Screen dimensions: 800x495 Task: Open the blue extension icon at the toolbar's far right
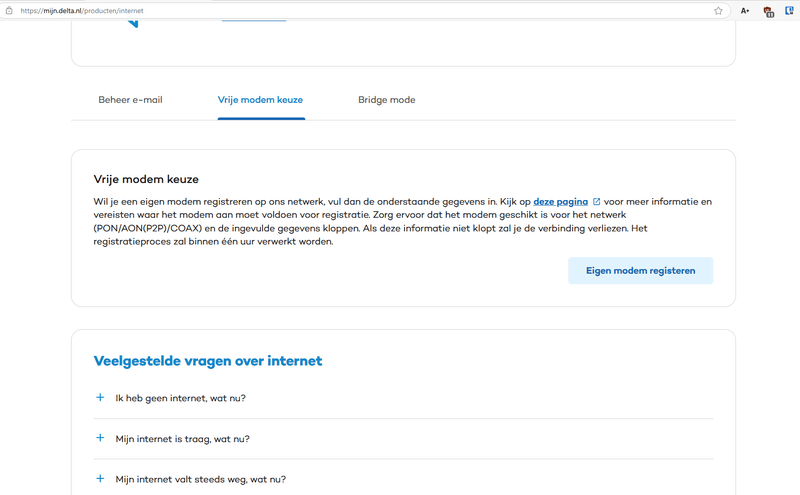point(791,11)
